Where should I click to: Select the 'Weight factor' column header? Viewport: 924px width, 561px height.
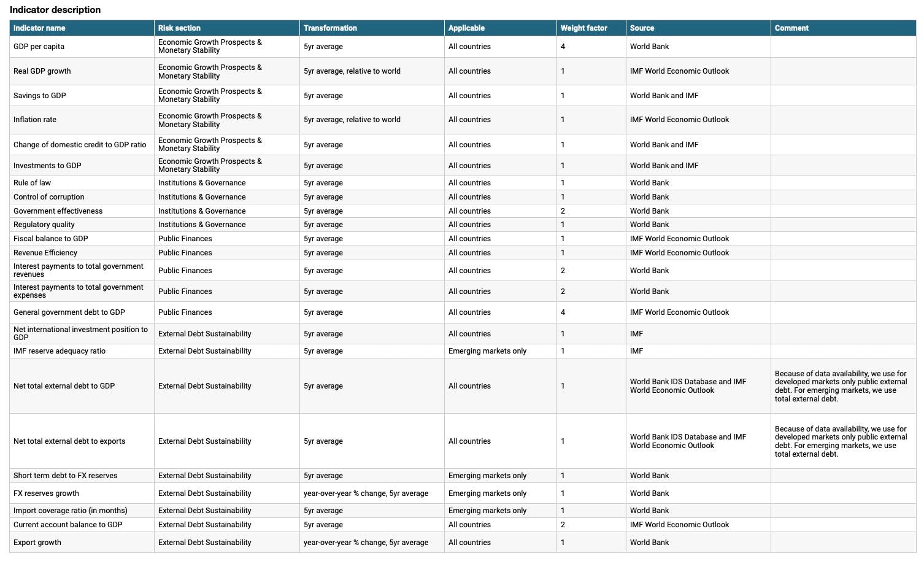pos(591,28)
